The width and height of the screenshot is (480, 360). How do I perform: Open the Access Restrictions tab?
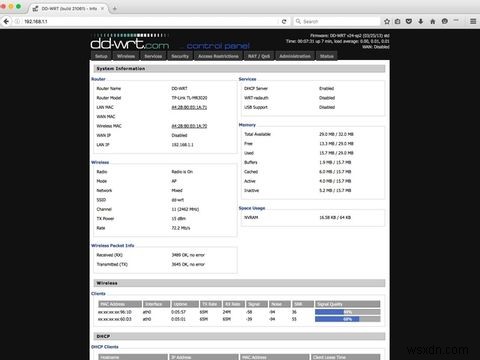(x=218, y=56)
